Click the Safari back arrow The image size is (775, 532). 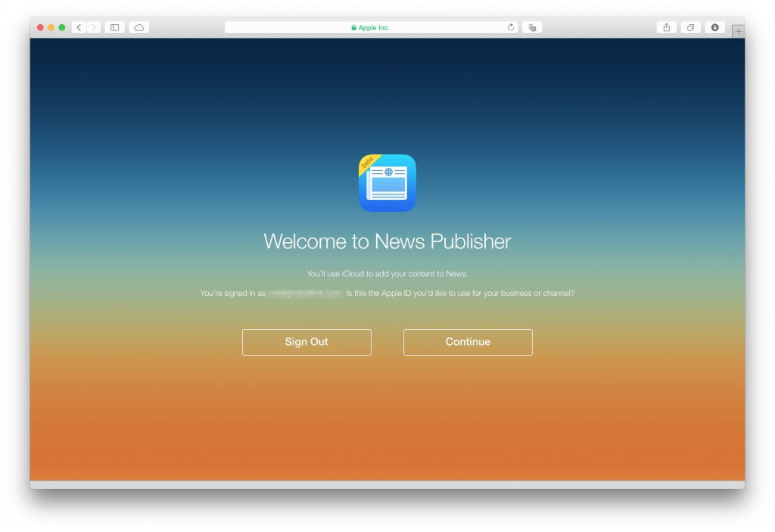coord(79,28)
